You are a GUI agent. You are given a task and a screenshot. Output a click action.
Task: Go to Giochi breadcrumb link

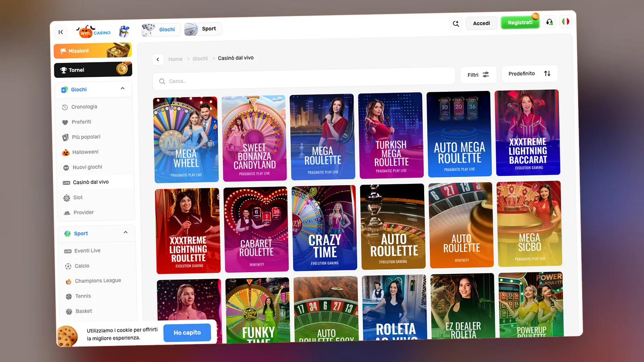(200, 59)
